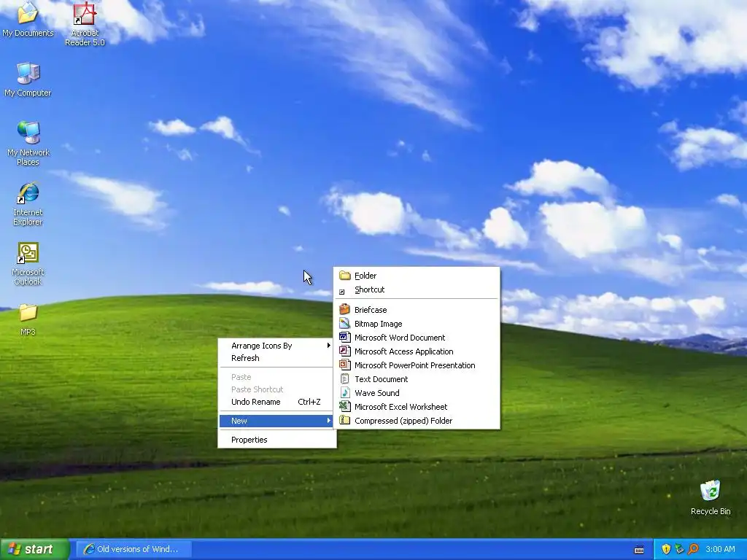This screenshot has height=560, width=747.
Task: Select Arrange Icons By menu entry
Action: click(x=276, y=346)
